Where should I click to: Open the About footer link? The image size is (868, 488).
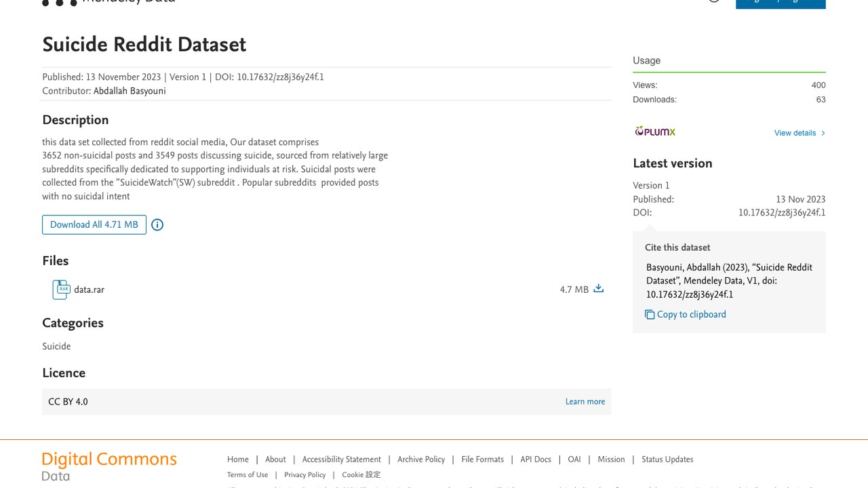click(275, 460)
